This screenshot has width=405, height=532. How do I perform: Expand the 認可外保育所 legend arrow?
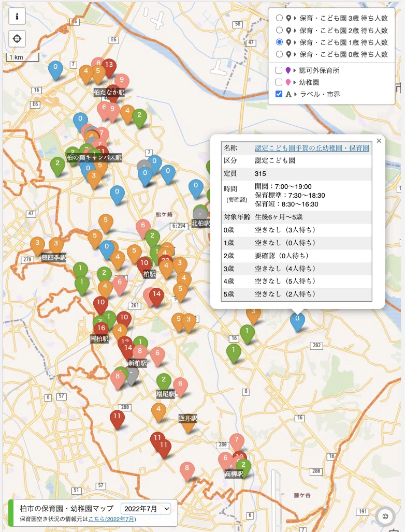[x=295, y=70]
